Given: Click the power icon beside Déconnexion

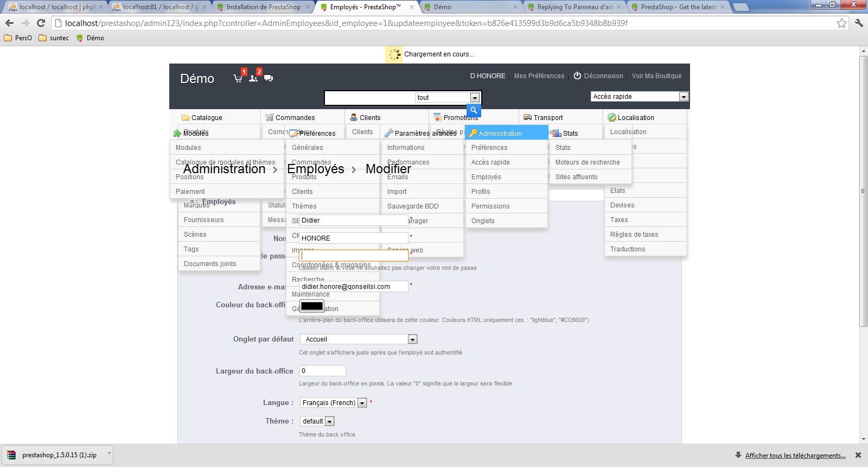Looking at the screenshot, I should 577,76.
